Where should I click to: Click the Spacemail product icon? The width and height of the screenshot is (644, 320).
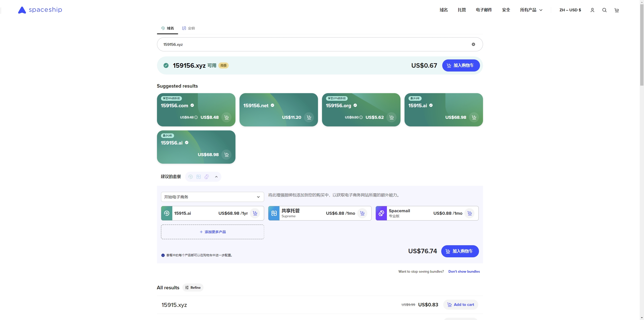pos(381,213)
